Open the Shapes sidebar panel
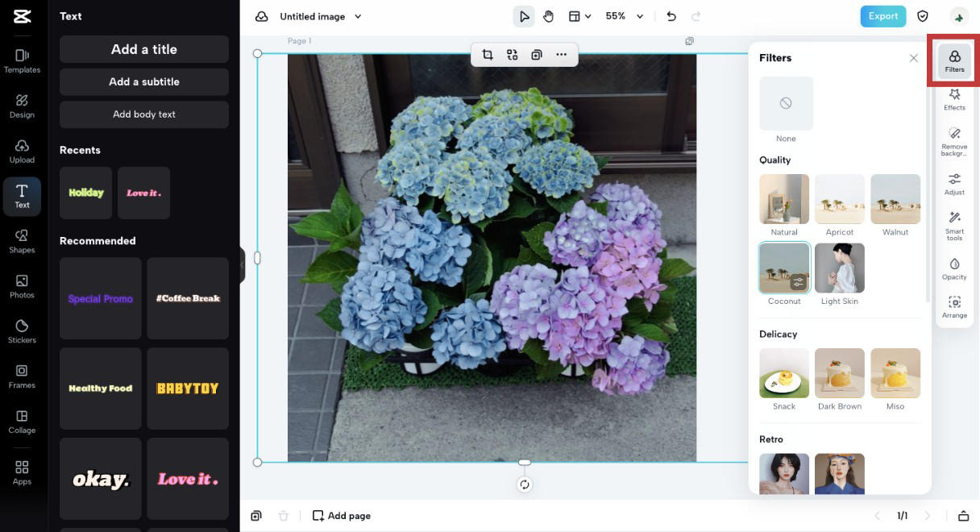The image size is (980, 532). pos(22,242)
